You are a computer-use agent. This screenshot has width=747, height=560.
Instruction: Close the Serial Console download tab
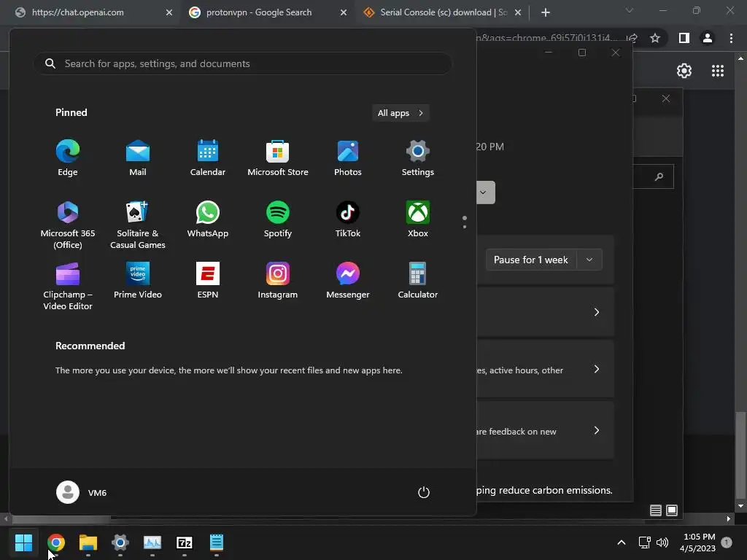(518, 12)
